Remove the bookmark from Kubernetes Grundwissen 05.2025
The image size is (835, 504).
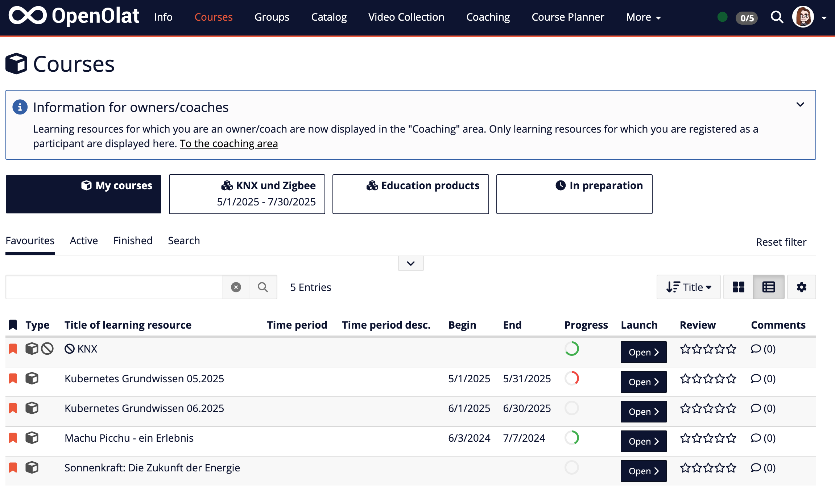(13, 378)
